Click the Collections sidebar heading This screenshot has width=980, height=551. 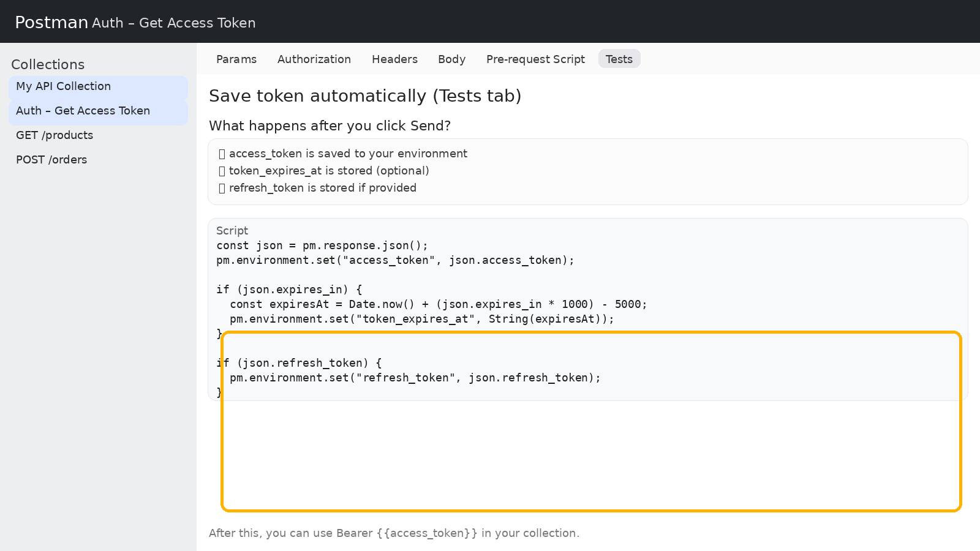coord(48,64)
